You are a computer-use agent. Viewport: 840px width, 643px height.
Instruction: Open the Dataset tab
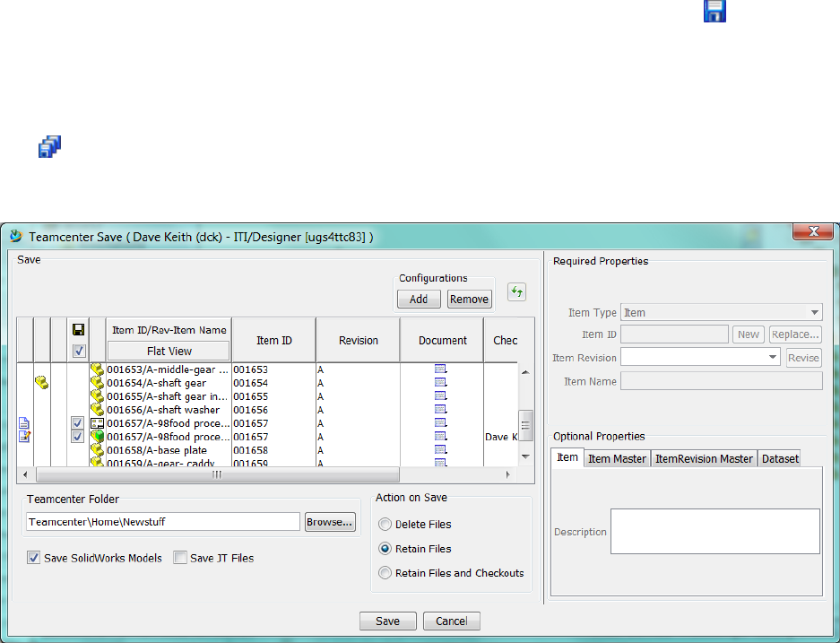point(780,458)
